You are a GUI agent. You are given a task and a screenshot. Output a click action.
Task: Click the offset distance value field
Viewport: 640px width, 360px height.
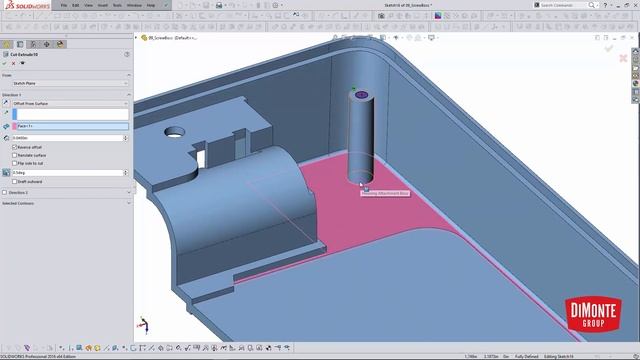coord(67,138)
